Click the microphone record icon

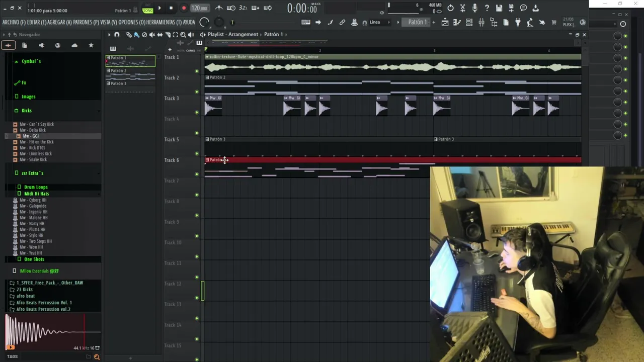coord(474,8)
